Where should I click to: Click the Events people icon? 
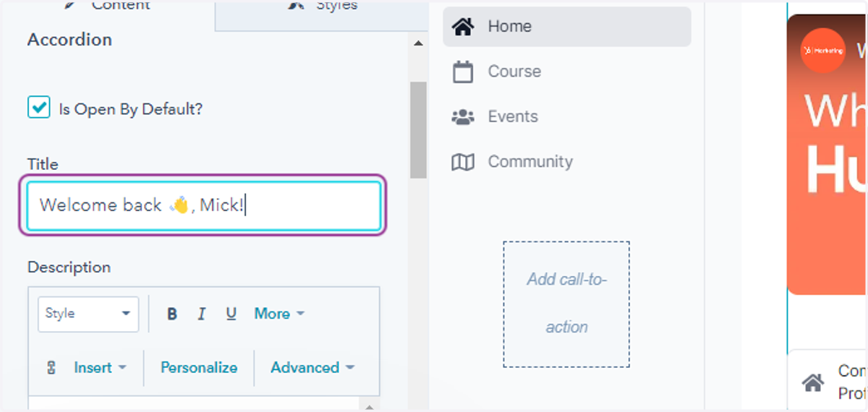pos(463,116)
